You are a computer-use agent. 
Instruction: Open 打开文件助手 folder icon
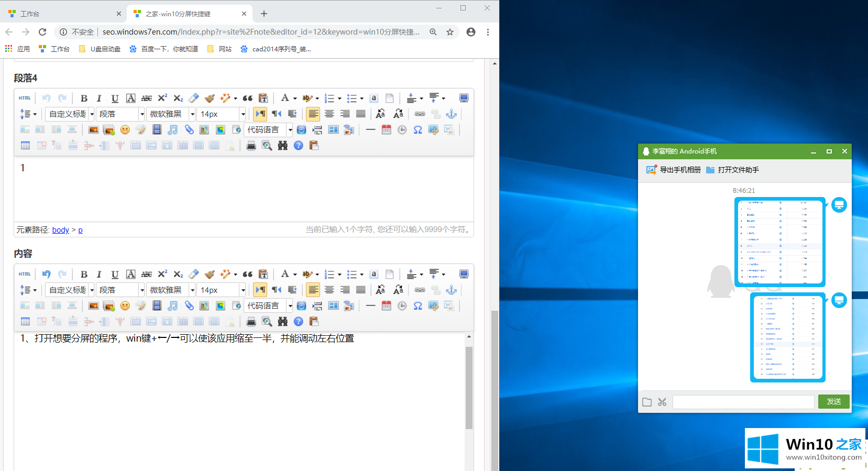[710, 170]
